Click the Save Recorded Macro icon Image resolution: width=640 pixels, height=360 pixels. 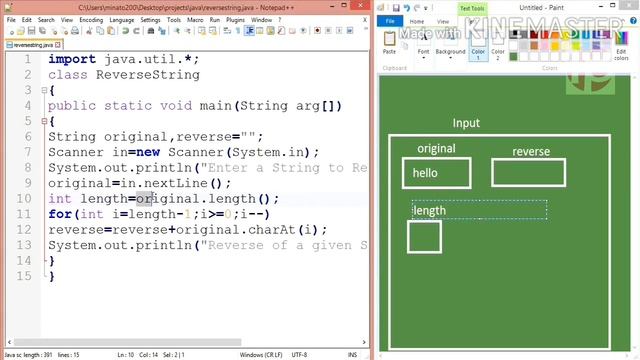coord(350,31)
